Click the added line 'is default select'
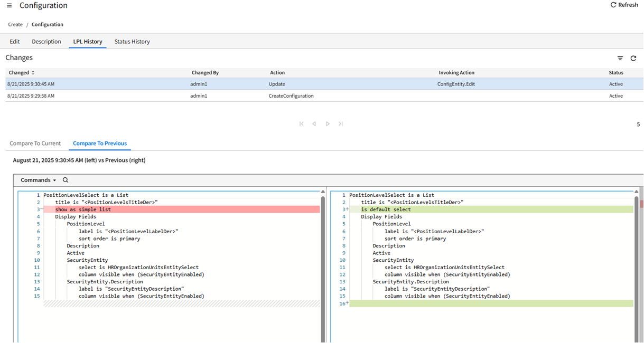Image resolution: width=644 pixels, height=343 pixels. coord(386,209)
